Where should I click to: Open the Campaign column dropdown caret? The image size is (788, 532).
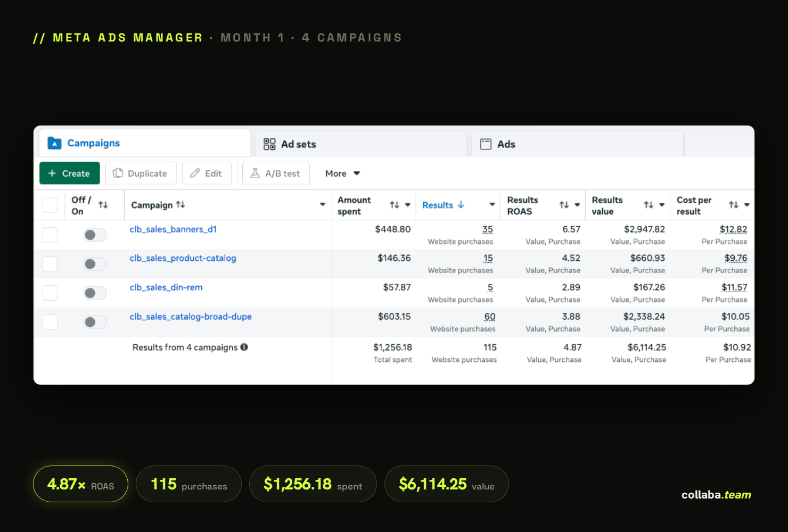323,205
